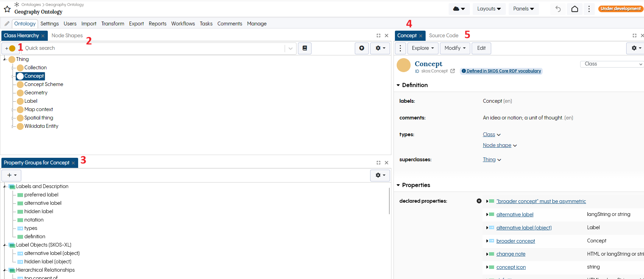
Task: Open Concept panel vertical dots menu
Action: 400,48
